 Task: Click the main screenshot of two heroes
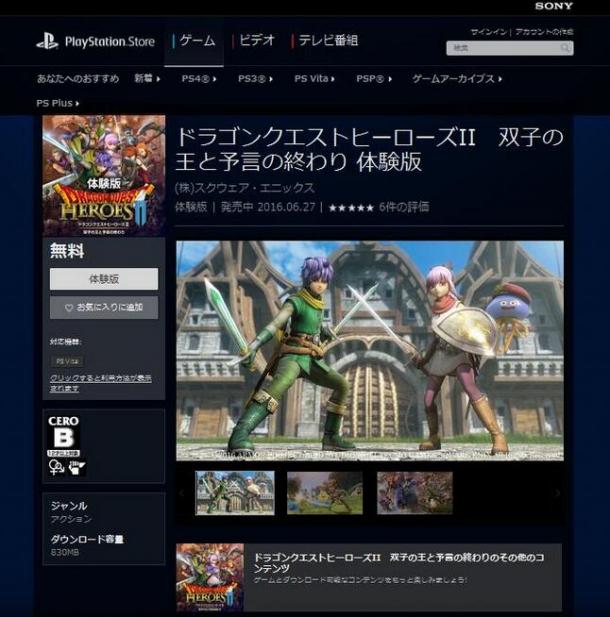pyautogui.click(x=370, y=351)
